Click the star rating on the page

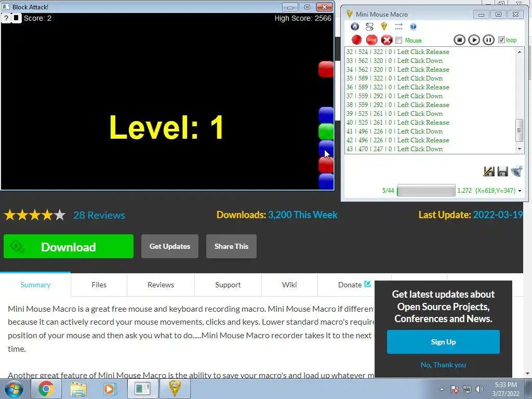tap(35, 215)
